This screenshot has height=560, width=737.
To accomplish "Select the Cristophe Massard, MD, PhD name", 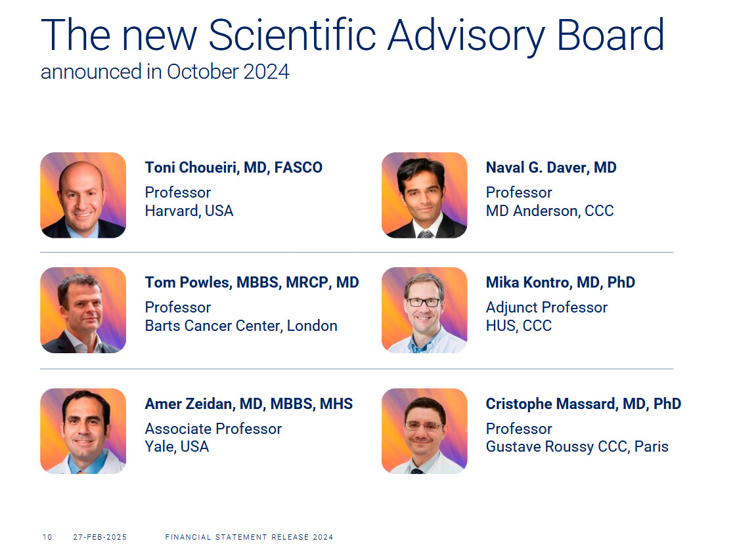I will (583, 404).
